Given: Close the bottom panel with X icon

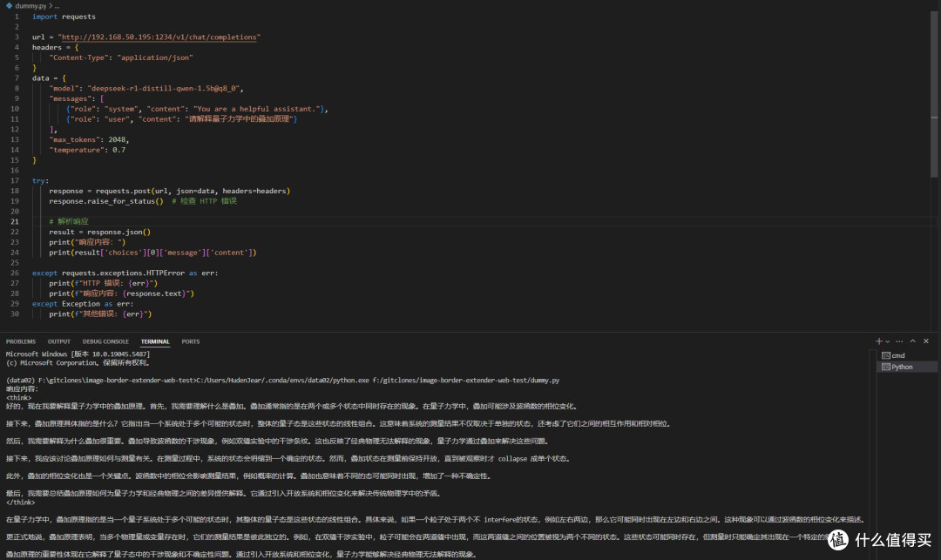Looking at the screenshot, I should tap(926, 341).
